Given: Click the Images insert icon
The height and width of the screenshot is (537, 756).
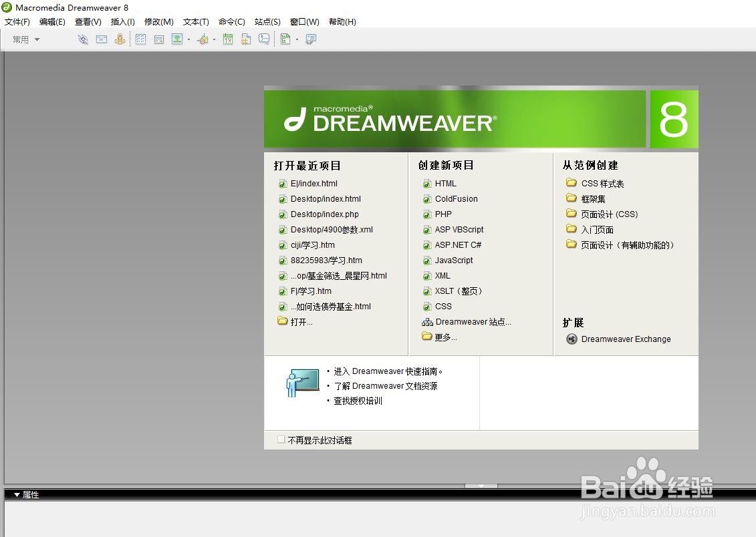Looking at the screenshot, I should [x=177, y=39].
